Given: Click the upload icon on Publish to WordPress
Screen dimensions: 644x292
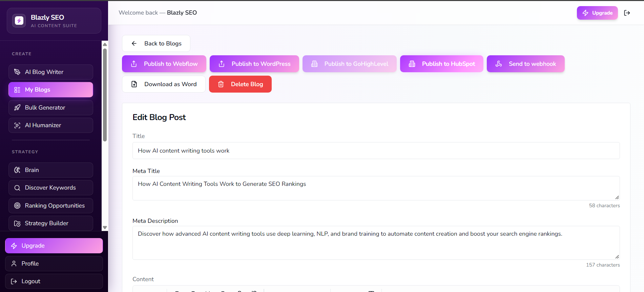Looking at the screenshot, I should click(222, 64).
